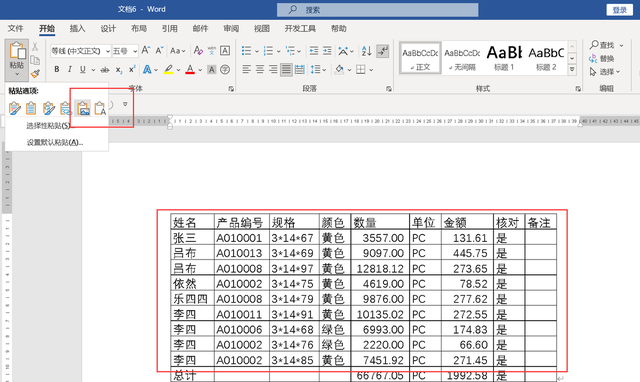Screen dimensions: 640x382
Task: Center align the paragraph text
Action: pyautogui.click(x=260, y=69)
